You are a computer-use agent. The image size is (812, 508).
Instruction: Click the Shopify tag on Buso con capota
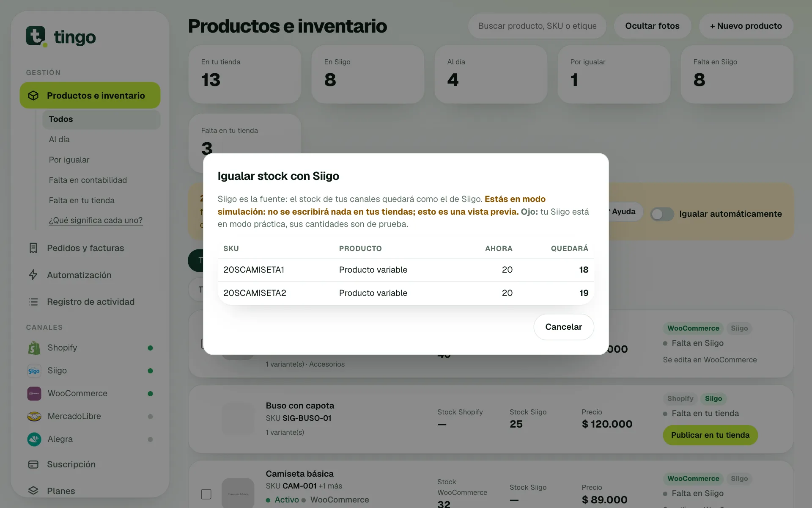point(680,399)
